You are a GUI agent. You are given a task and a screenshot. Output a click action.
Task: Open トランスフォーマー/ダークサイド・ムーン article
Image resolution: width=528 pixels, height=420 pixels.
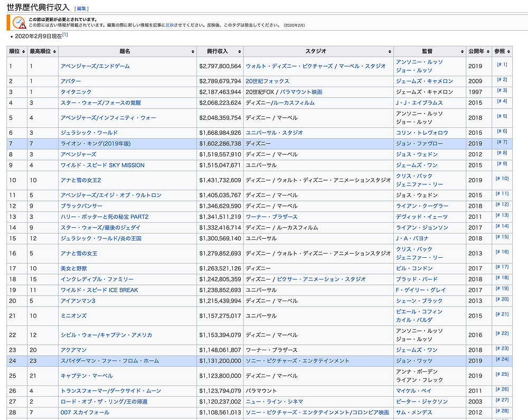111,391
